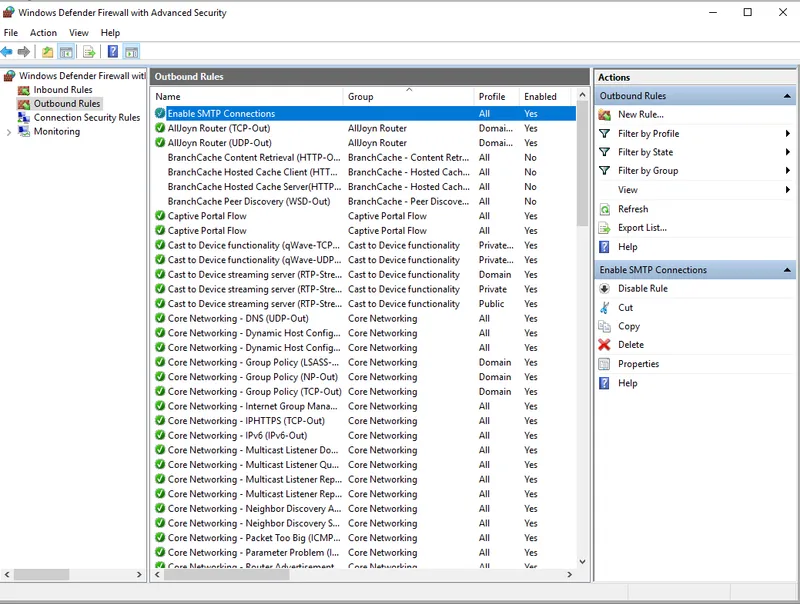
Task: Toggle Show/Hide Action Pane toolbar button
Action: tap(131, 52)
